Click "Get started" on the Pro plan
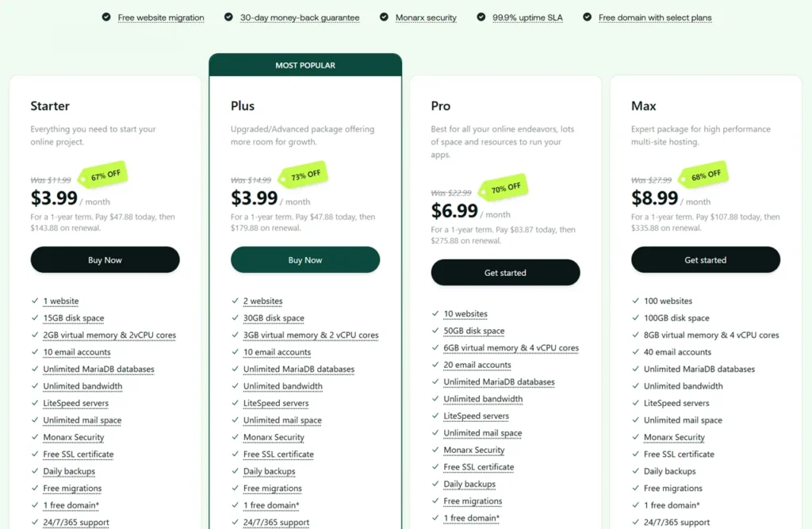Image resolution: width=812 pixels, height=529 pixels. point(505,272)
